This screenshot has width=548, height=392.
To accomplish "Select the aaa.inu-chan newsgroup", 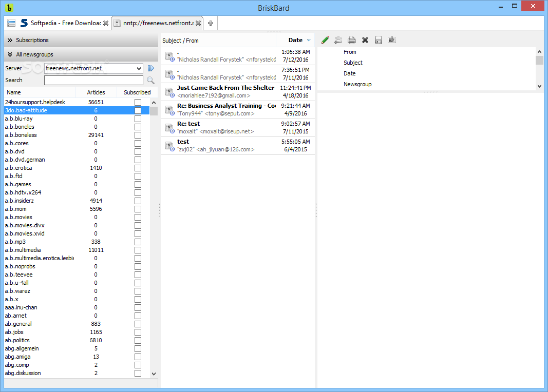I will click(x=77, y=307).
